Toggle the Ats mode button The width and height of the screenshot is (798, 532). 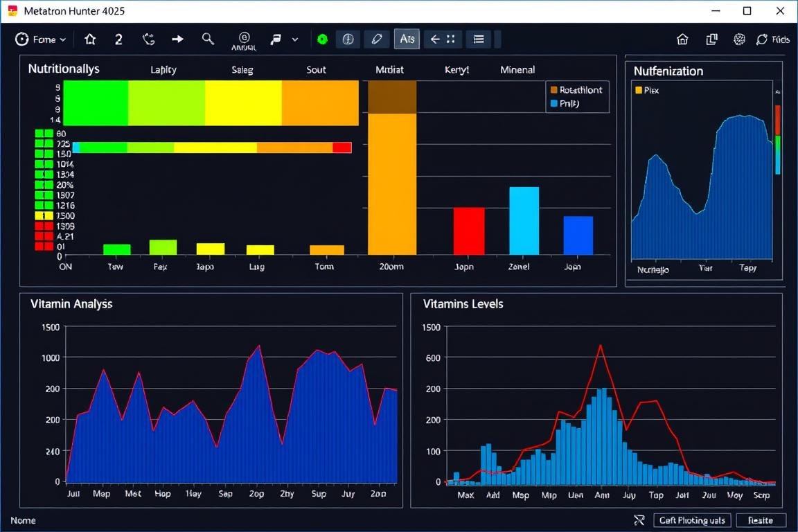(407, 39)
